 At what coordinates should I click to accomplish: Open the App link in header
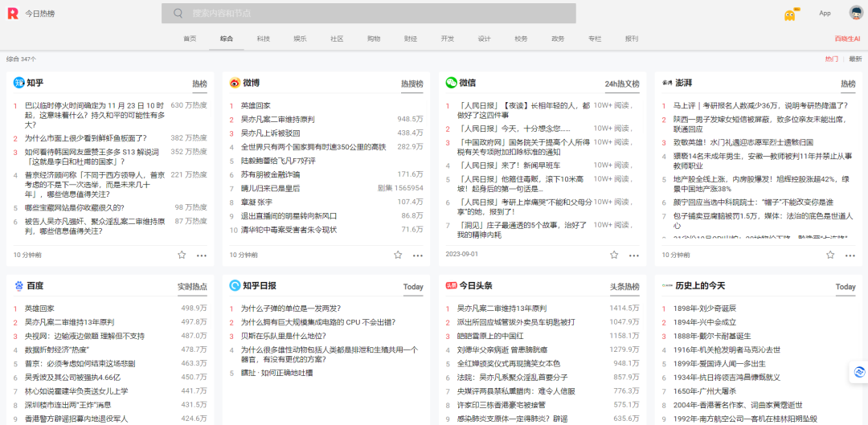[x=825, y=14]
